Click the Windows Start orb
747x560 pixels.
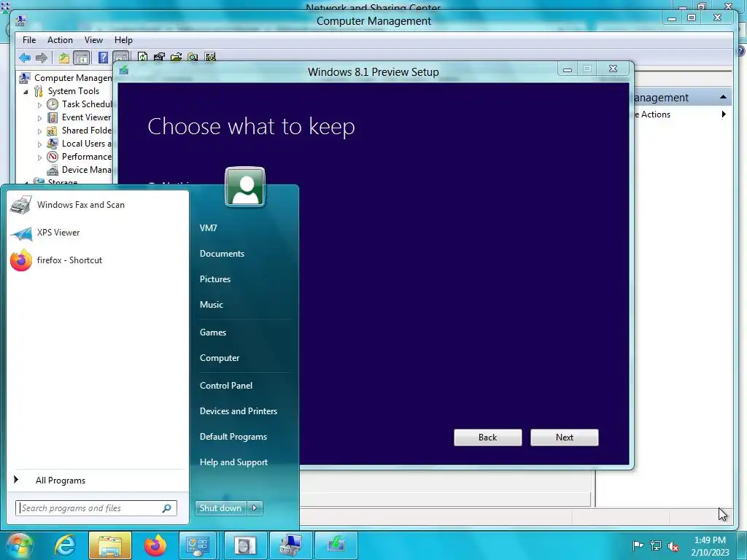click(18, 545)
